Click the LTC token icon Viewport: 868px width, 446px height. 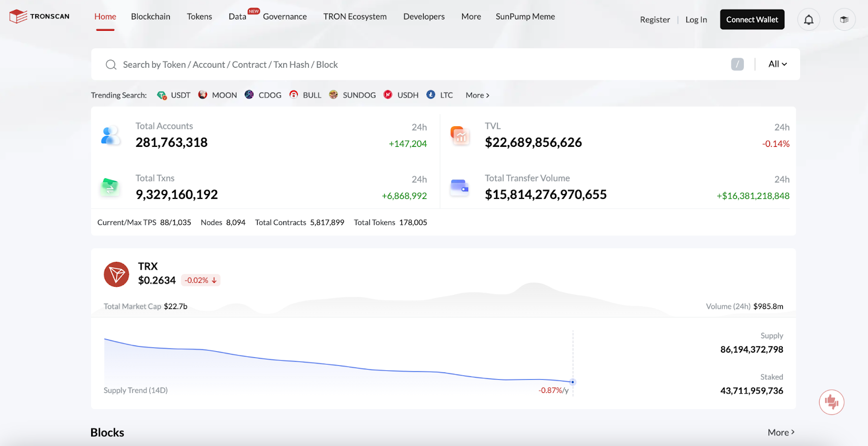pyautogui.click(x=431, y=95)
